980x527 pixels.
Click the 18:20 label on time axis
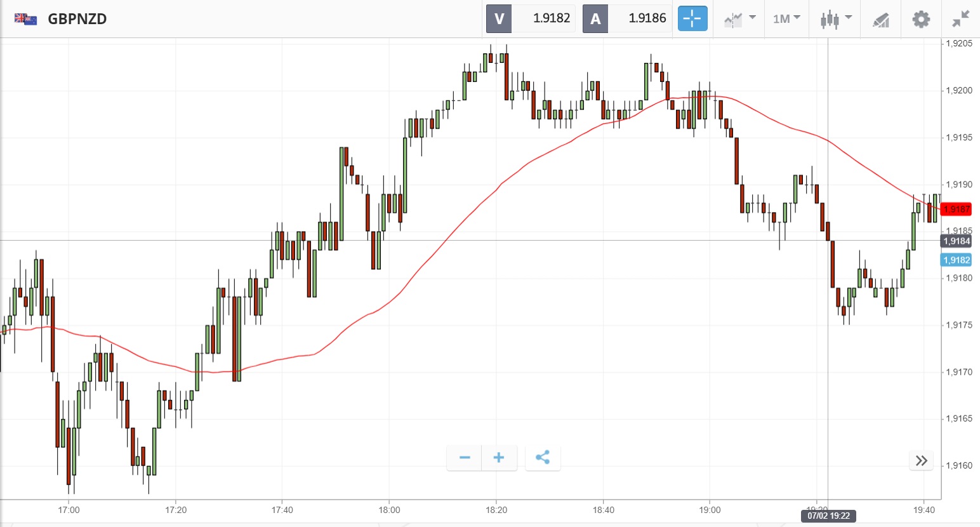click(x=496, y=510)
